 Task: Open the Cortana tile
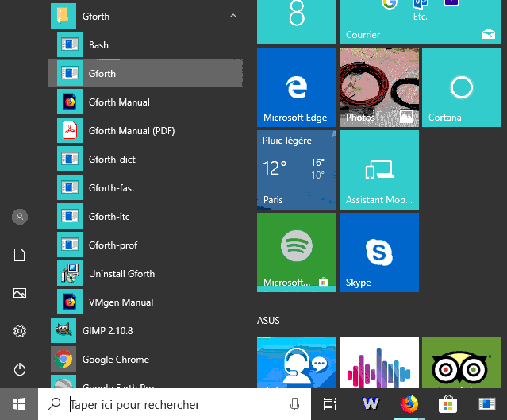[462, 87]
